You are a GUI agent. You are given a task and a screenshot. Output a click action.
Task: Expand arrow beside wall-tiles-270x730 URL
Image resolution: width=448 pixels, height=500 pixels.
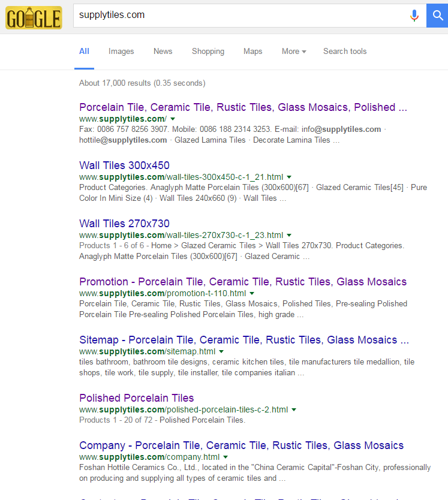(289, 236)
